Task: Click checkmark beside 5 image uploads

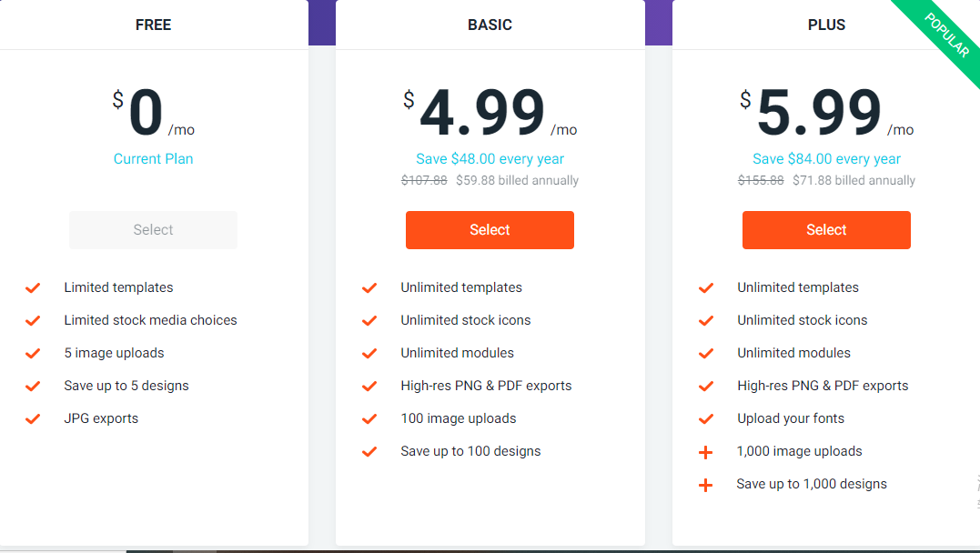Action: [x=33, y=353]
